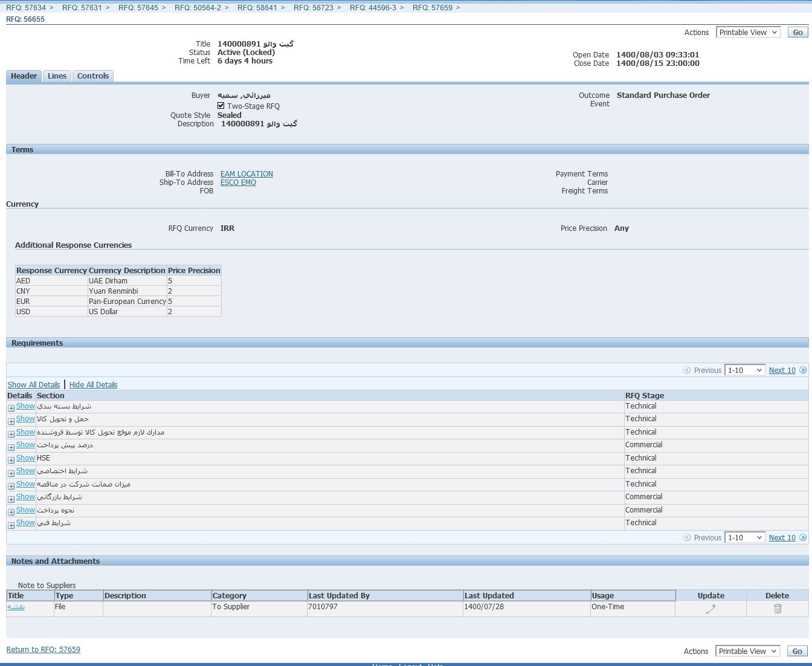Screen dimensions: 812x666
Task: Expand plus icon for شرايط بازرگاني row
Action: point(11,499)
